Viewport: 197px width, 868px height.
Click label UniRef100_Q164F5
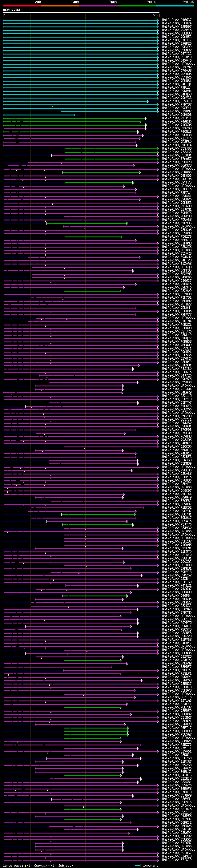click(x=177, y=284)
